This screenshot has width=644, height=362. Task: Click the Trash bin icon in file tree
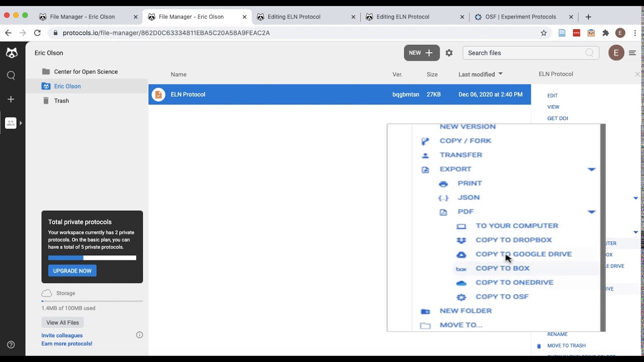point(46,101)
